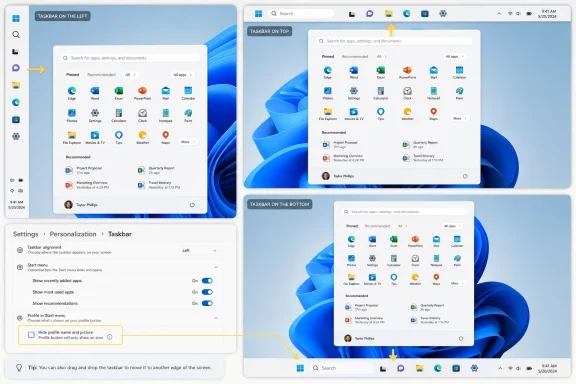This screenshot has width=576, height=384.
Task: Select the All tab in left-taskbar Start menu
Action: 130,75
